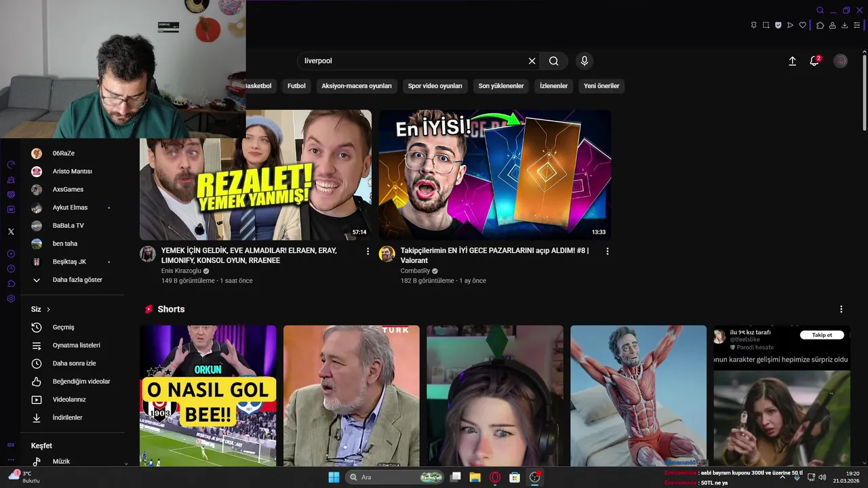
Task: Click the Opera send/flow arrow icon
Action: [790, 25]
